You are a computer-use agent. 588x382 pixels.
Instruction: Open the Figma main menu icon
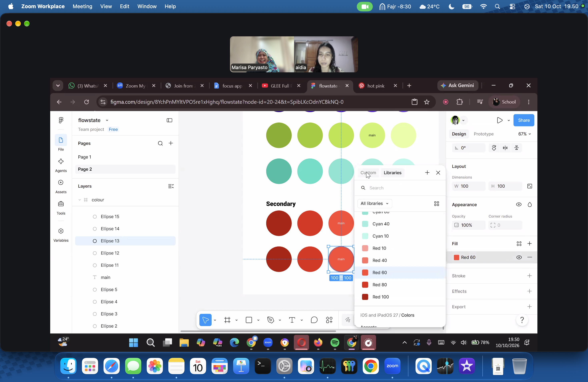[61, 120]
